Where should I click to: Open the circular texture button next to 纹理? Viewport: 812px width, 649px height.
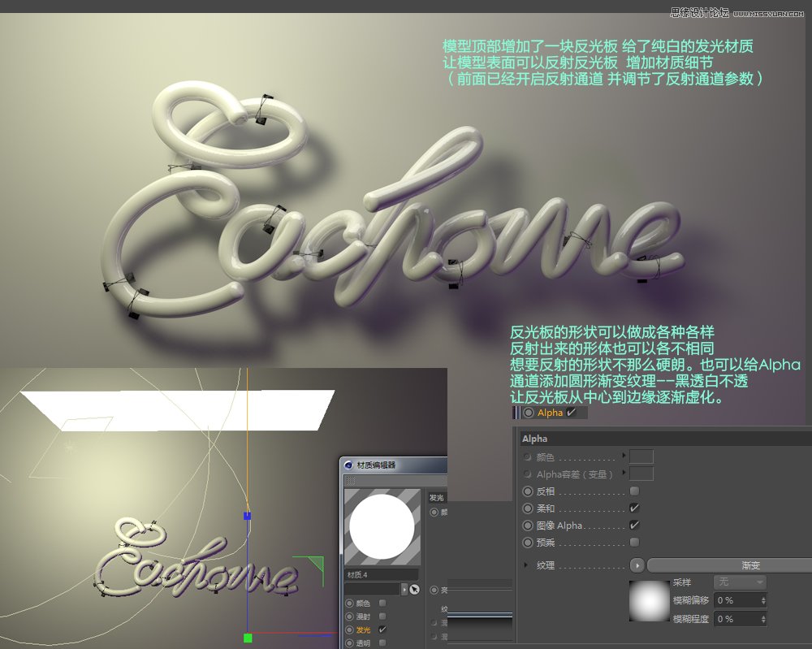637,565
